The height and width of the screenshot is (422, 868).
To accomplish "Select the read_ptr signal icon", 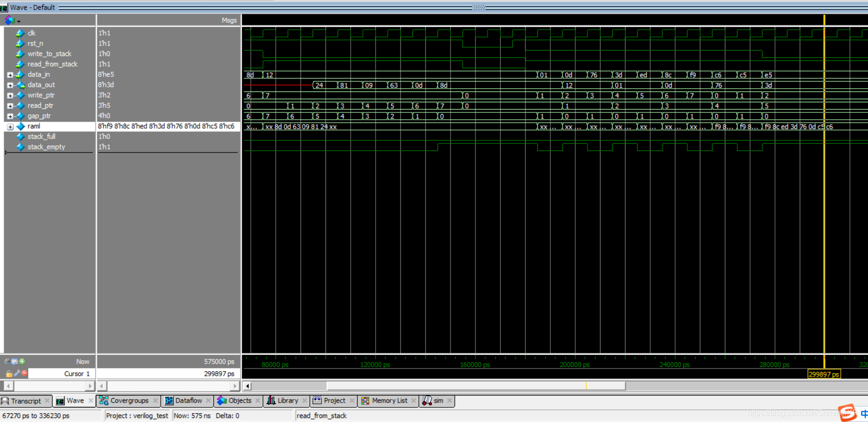I will tap(20, 106).
